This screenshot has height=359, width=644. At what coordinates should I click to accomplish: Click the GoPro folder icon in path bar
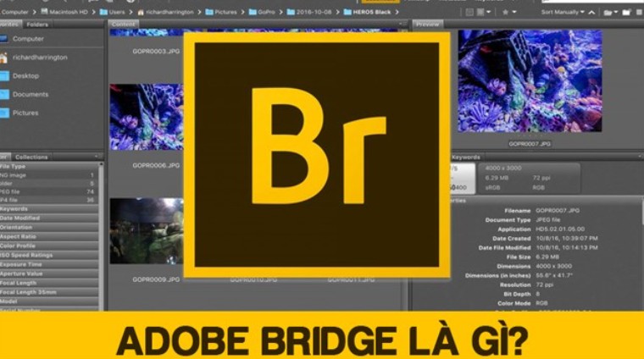(x=253, y=12)
